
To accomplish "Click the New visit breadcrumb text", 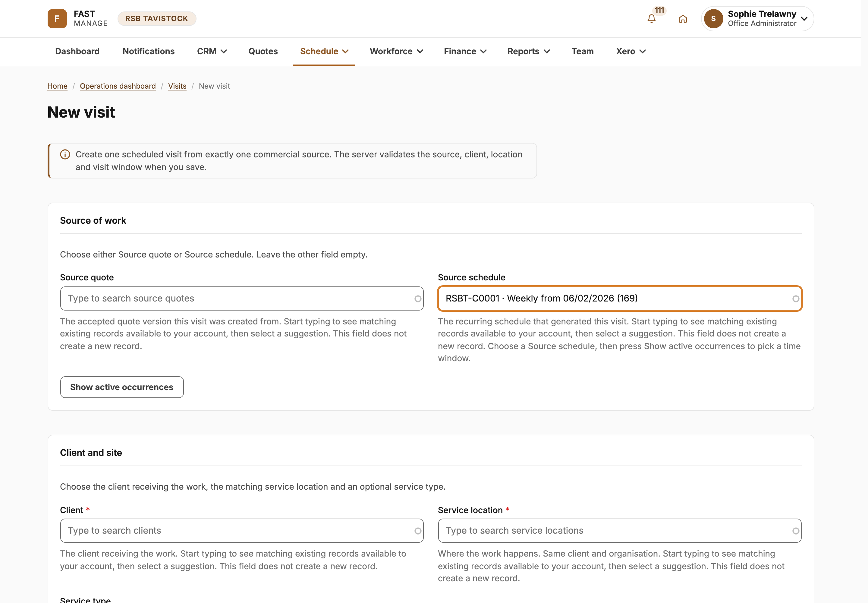I will tap(215, 86).
